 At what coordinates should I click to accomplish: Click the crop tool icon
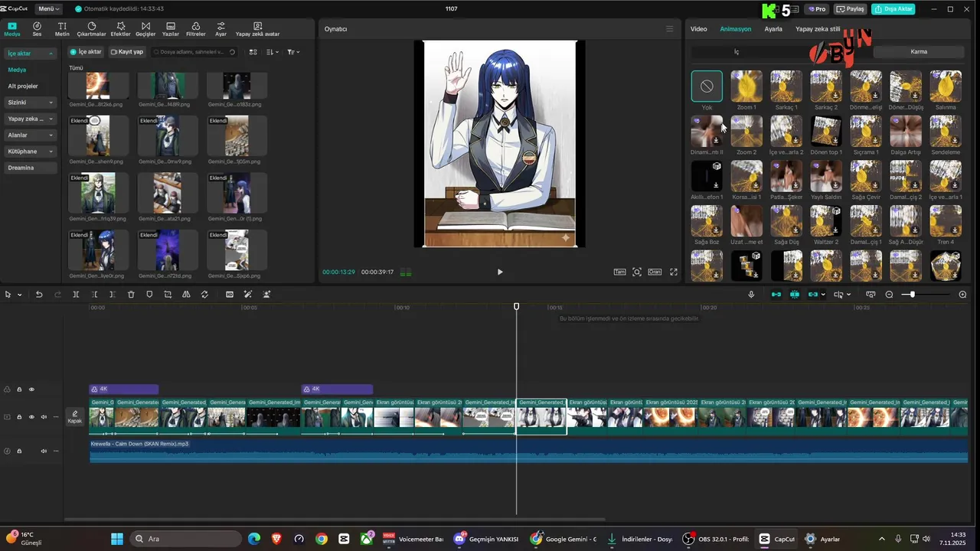point(168,295)
